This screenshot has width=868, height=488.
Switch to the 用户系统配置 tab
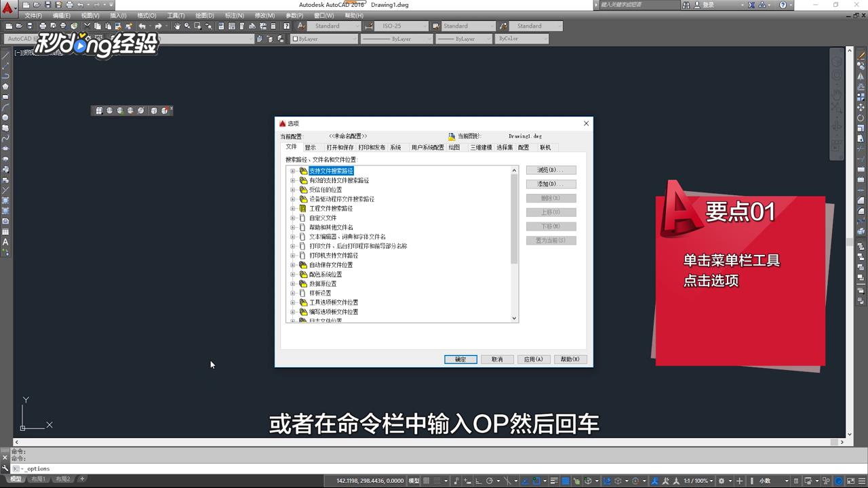click(x=427, y=147)
